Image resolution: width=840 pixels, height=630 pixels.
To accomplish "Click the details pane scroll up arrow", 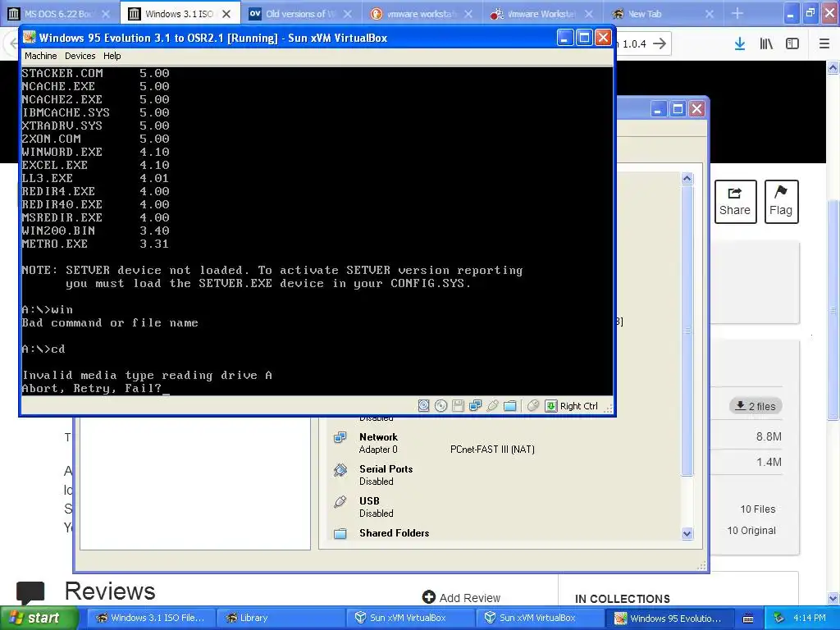I will tap(687, 179).
